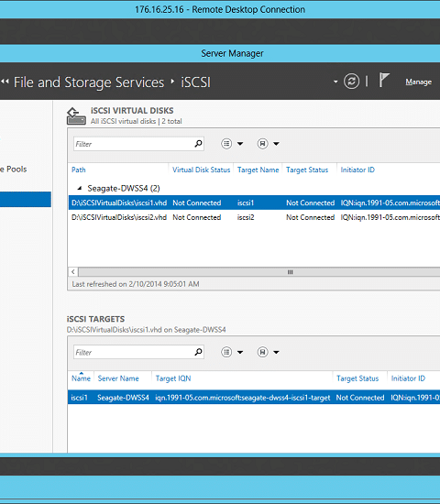
Task: Open saved queries icon in iSCSI targets
Action: (x=262, y=352)
